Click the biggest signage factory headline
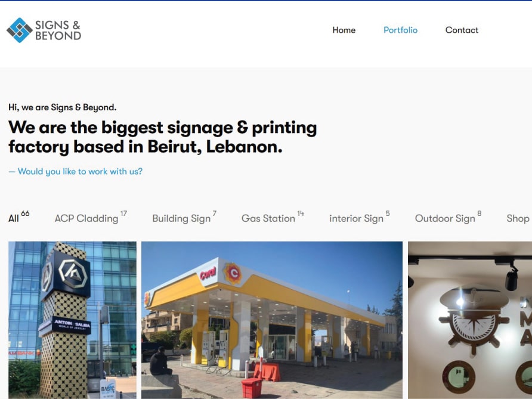532x399 pixels. (x=162, y=137)
